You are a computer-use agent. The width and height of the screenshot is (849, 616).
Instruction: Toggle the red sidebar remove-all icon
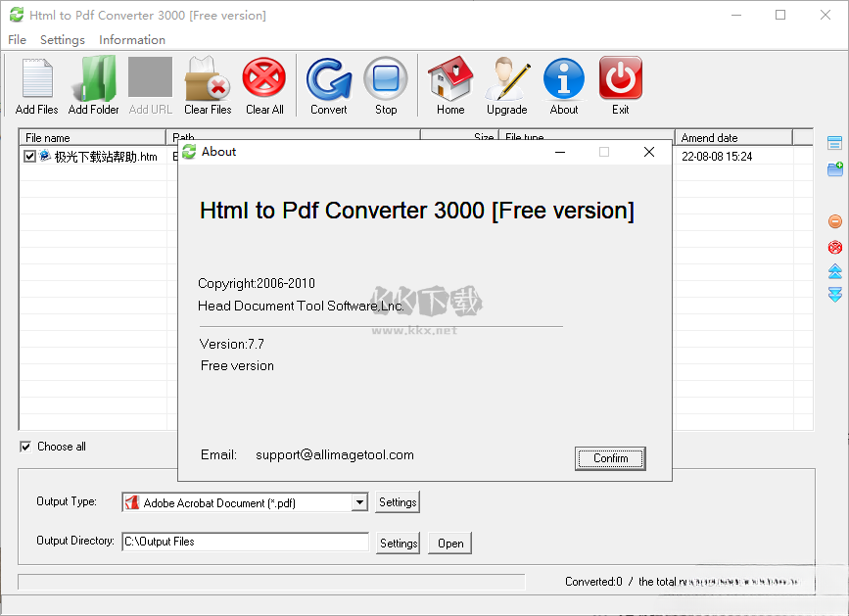[833, 247]
